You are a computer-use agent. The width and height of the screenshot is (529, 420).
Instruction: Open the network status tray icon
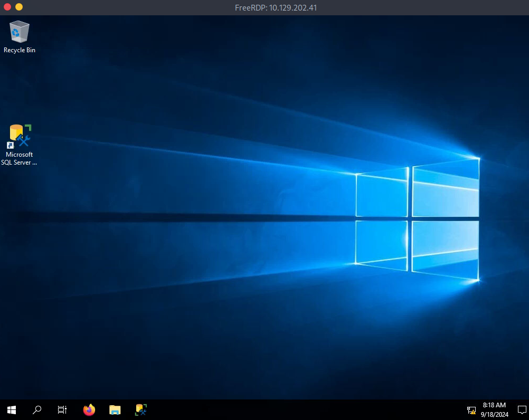471,410
